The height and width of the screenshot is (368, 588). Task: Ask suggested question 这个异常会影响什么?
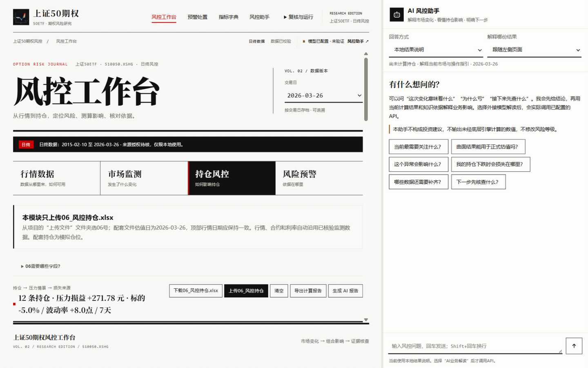point(419,164)
